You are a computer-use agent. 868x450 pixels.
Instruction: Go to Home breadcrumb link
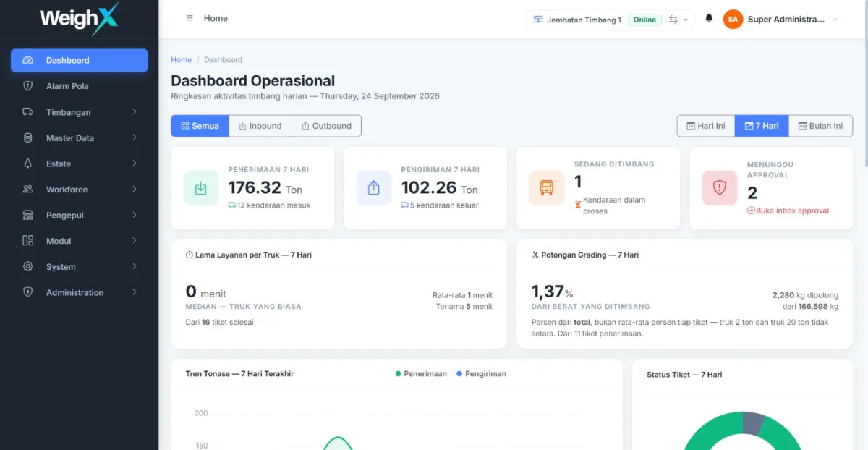[x=181, y=60]
